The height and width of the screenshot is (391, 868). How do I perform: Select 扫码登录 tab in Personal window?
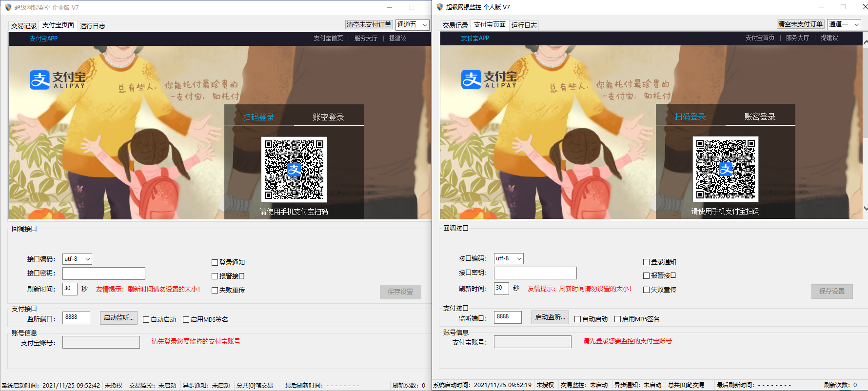point(690,117)
